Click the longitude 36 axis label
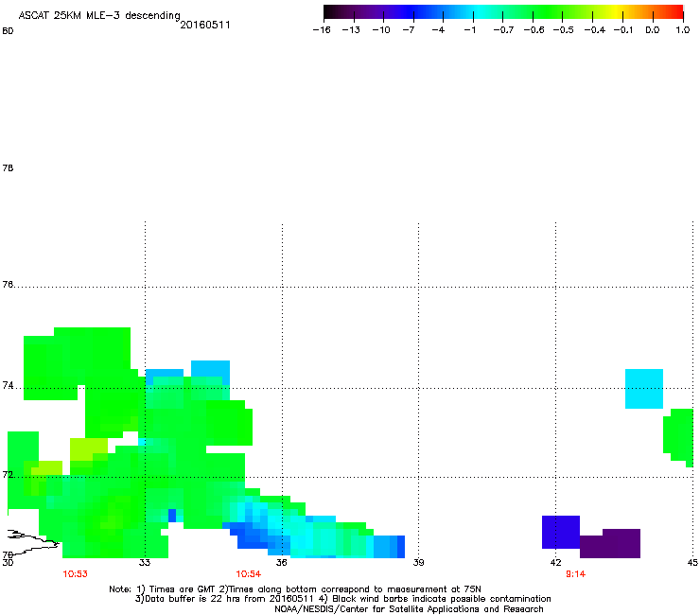 pos(281,562)
